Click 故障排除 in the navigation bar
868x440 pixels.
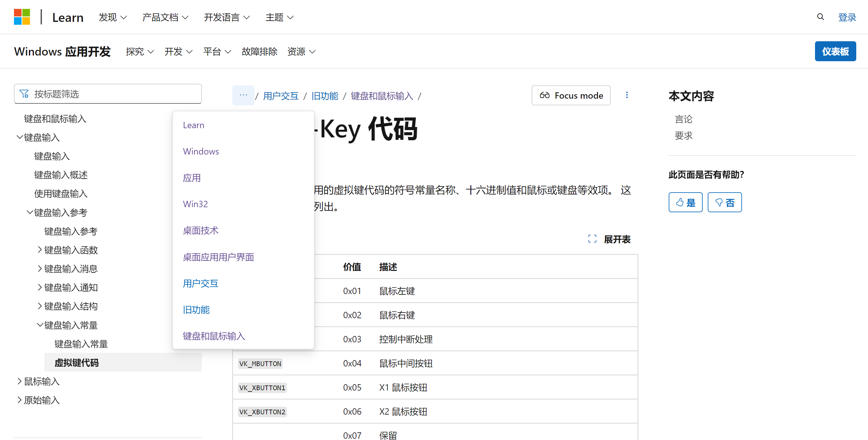tap(260, 51)
